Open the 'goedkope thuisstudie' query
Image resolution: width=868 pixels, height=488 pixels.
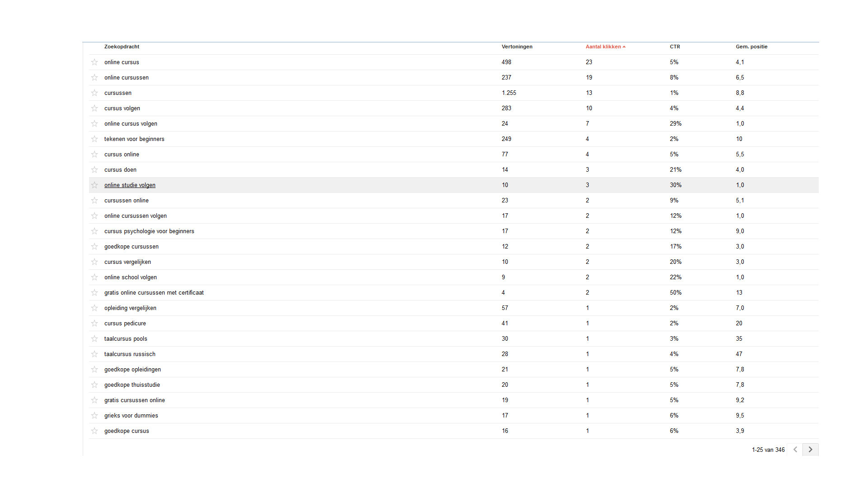(x=132, y=385)
